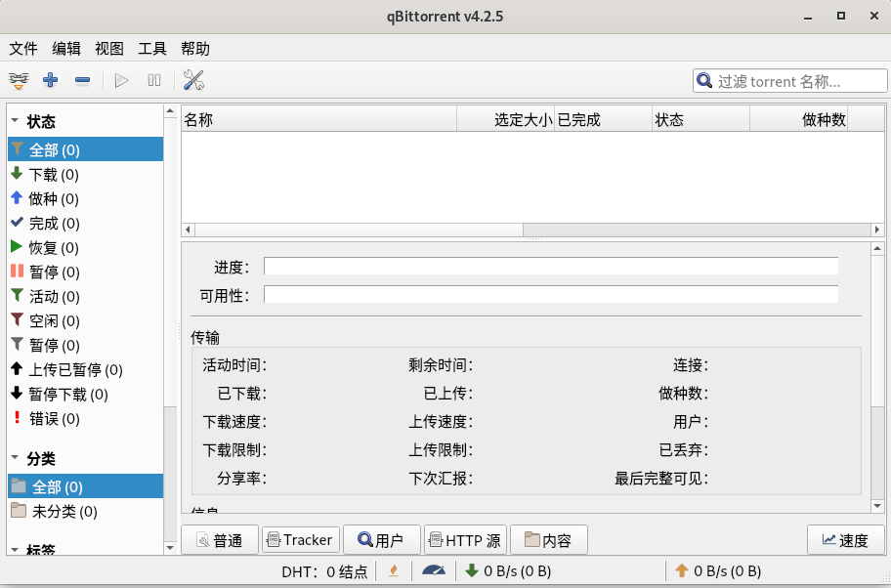Sort by the 选定大小 column header
The image size is (891, 588).
point(506,120)
